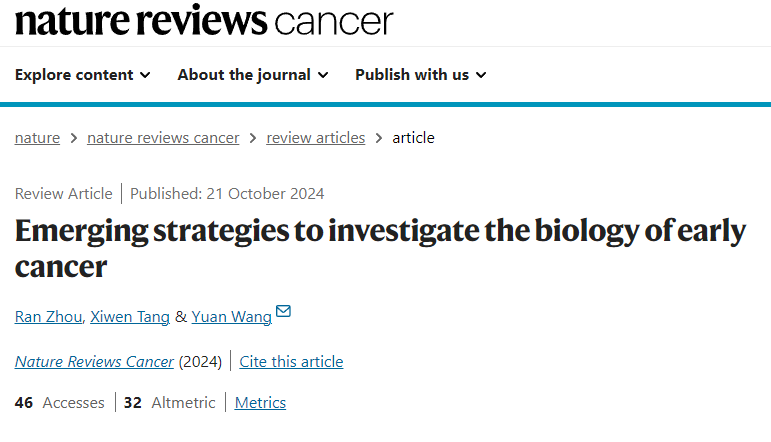Expand the Explore content dropdown
This screenshot has height=442, width=771.
(x=83, y=75)
